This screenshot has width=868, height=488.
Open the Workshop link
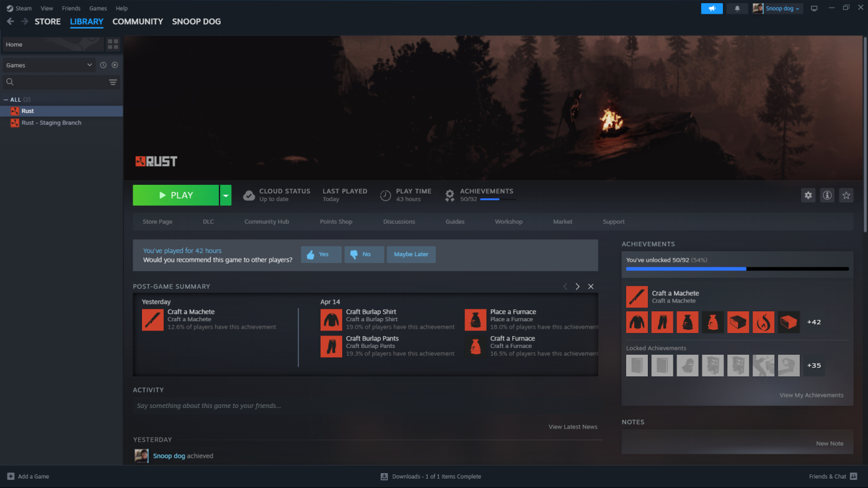pyautogui.click(x=508, y=221)
